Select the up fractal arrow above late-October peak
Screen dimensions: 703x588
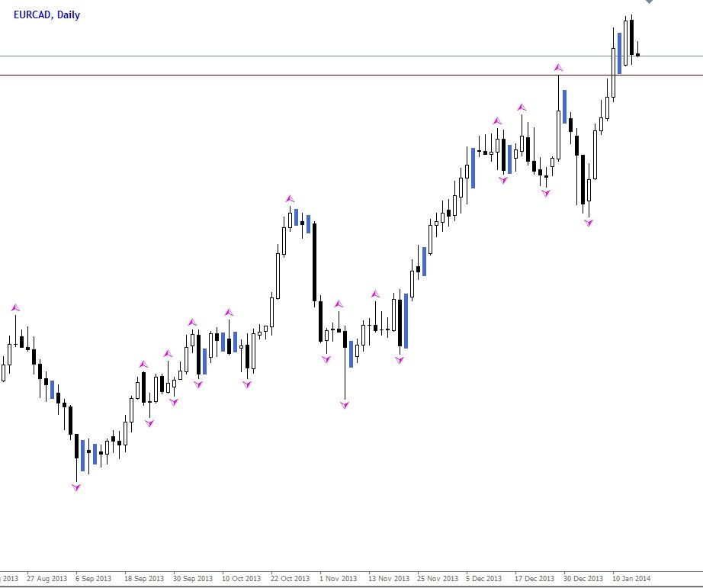click(290, 199)
